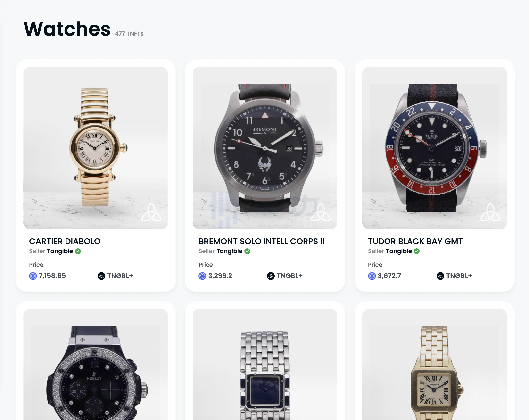Click verified checkmark badge on Cartier Diabolo seller
The height and width of the screenshot is (420, 529).
(78, 251)
